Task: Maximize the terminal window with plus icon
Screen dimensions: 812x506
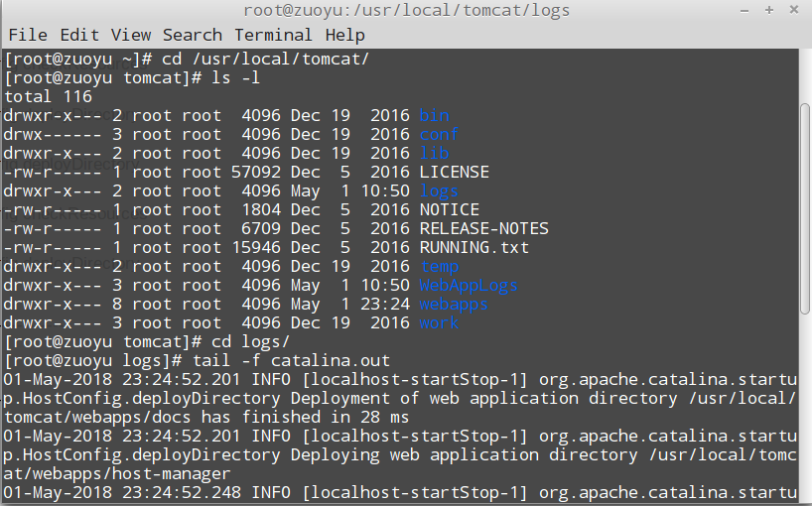Action: (769, 11)
